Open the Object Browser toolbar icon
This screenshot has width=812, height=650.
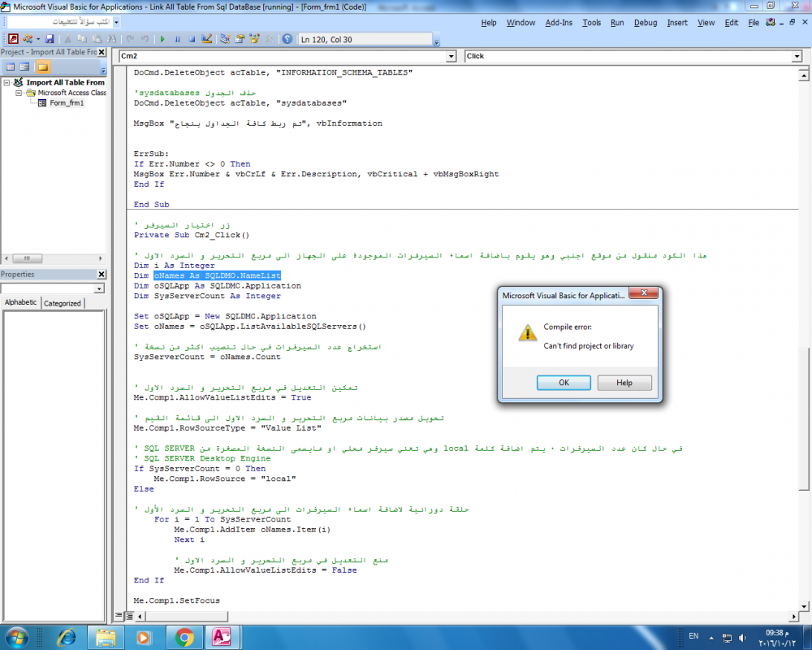coord(254,39)
